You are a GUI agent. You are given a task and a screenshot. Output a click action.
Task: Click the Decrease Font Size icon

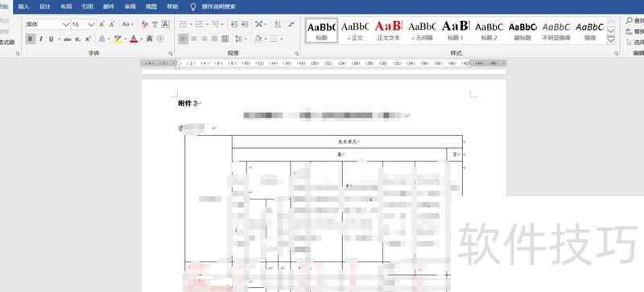tap(112, 24)
